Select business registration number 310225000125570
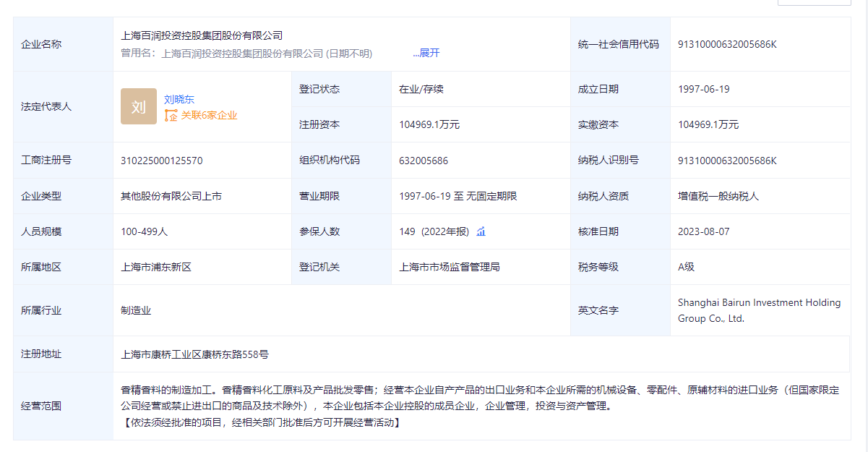Image resolution: width=868 pixels, height=452 pixels. click(162, 161)
